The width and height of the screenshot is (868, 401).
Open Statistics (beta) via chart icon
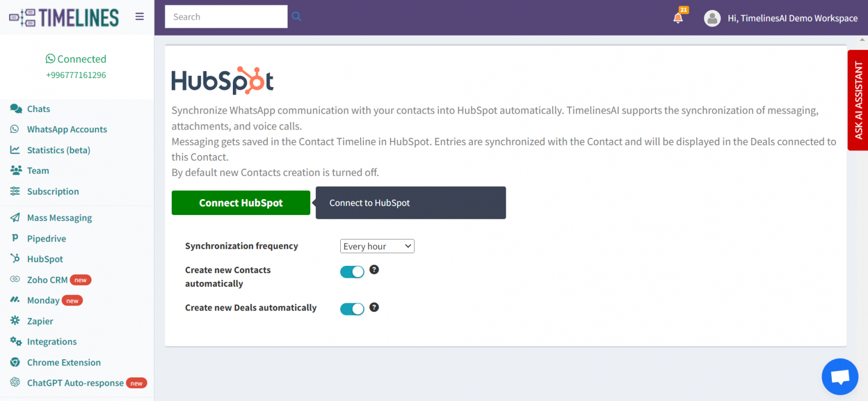tap(14, 149)
